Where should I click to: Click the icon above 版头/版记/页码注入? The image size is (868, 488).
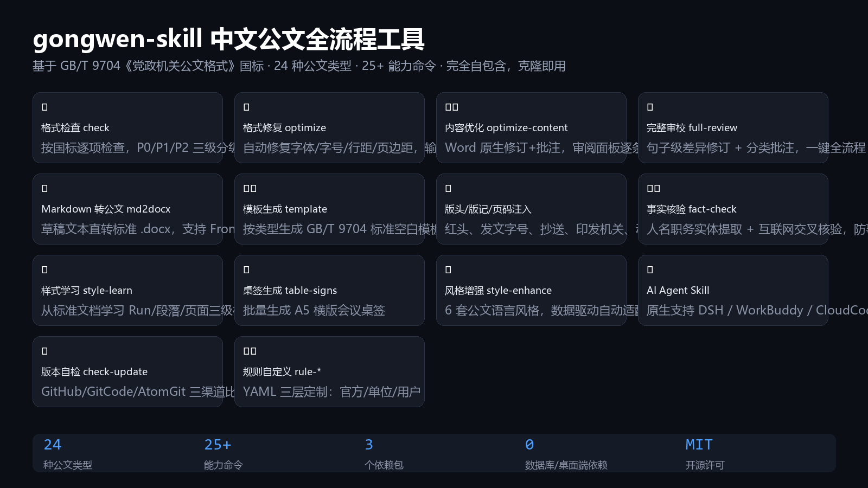click(448, 189)
